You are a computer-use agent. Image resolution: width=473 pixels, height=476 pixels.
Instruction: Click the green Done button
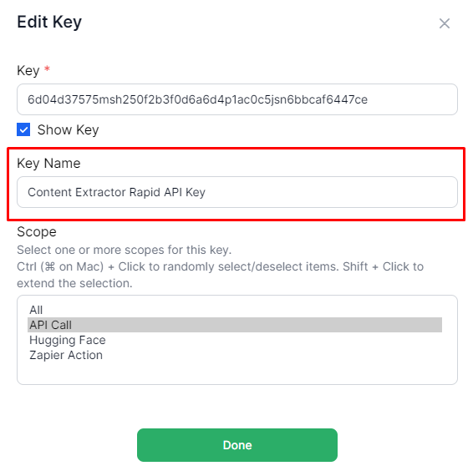[237, 445]
